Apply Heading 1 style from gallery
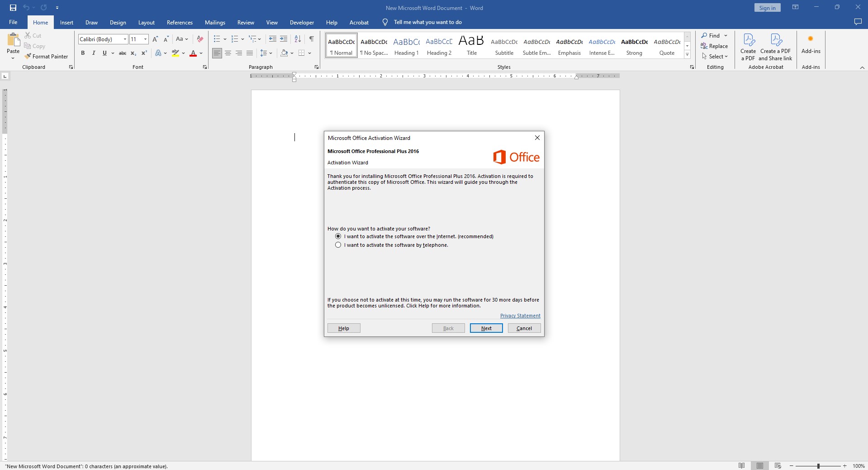868x470 pixels. (x=406, y=45)
